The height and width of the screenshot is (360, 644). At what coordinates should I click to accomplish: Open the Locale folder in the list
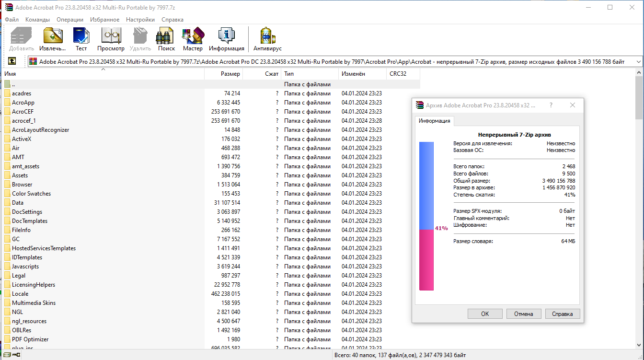(20, 293)
